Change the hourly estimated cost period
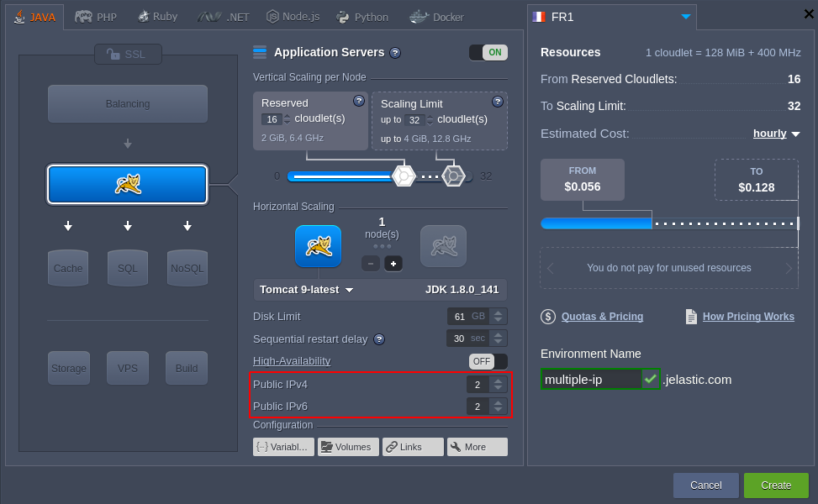Screen dimensions: 818x504 [776, 134]
